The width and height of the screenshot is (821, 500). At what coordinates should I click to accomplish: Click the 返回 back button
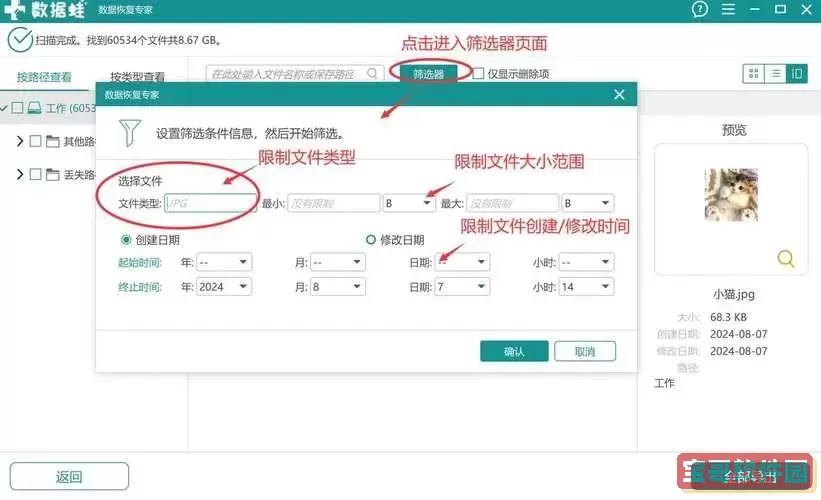point(69,476)
